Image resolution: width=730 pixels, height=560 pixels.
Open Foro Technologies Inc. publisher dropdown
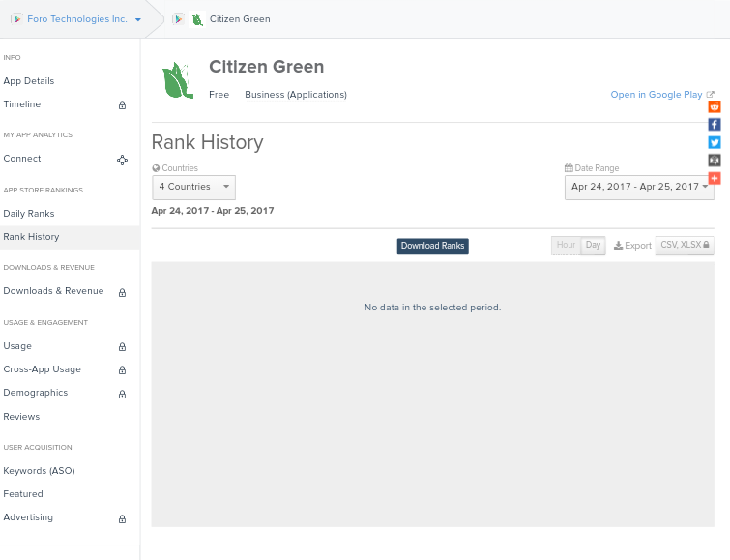(x=76, y=19)
